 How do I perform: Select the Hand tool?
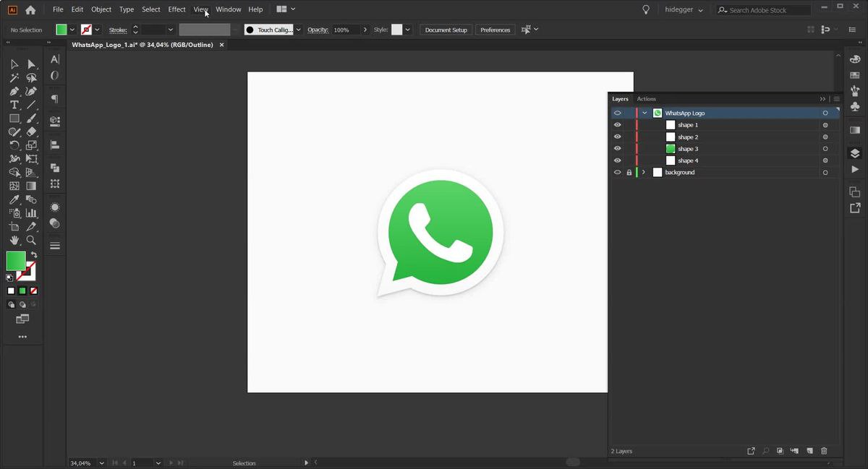pyautogui.click(x=14, y=240)
